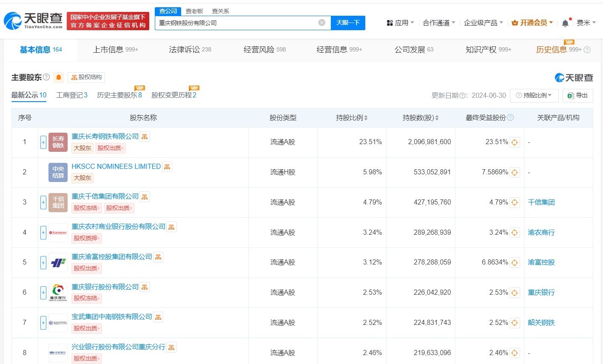603x364 pixels.
Task: Open the 开通会员 menu
Action: point(532,23)
